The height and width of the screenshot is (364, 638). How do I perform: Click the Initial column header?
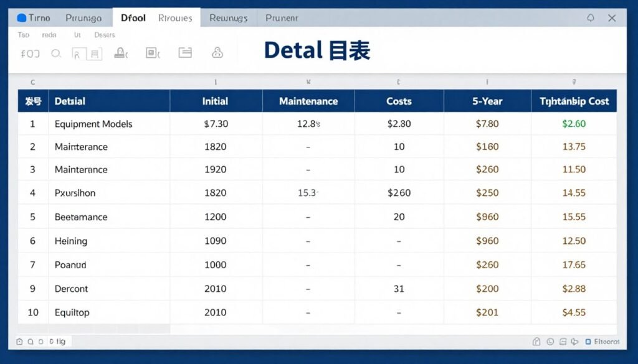[x=216, y=101]
